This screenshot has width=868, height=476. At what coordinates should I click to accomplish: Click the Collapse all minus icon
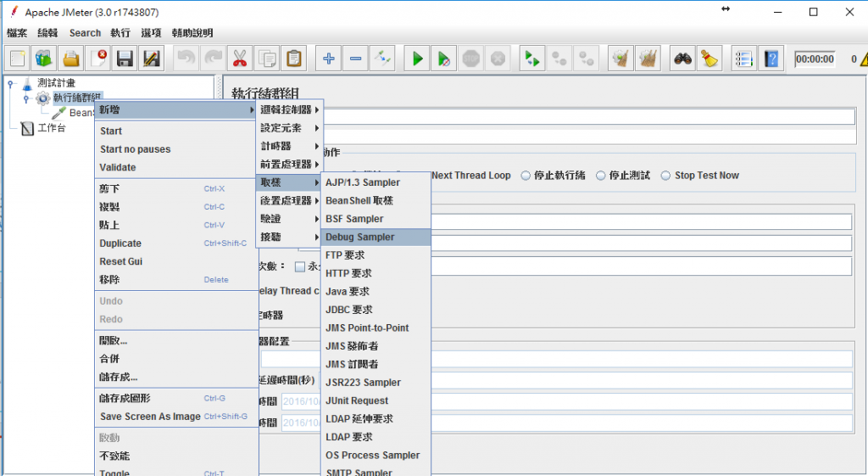coord(355,59)
